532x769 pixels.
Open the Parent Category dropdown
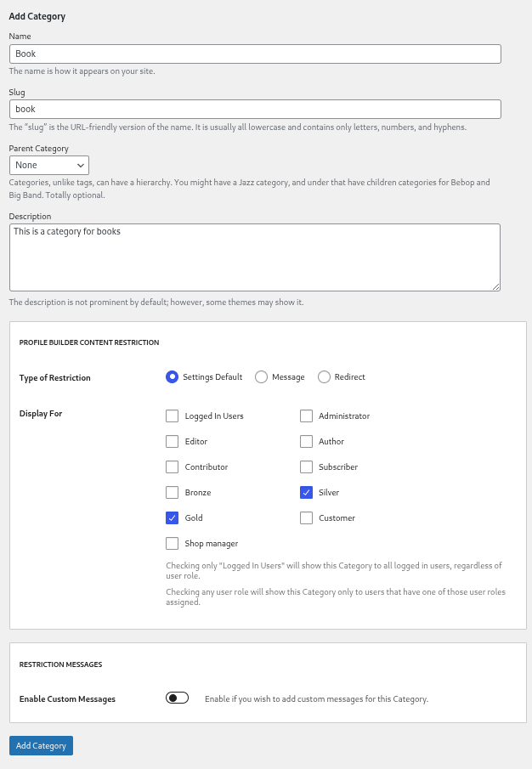pyautogui.click(x=48, y=165)
